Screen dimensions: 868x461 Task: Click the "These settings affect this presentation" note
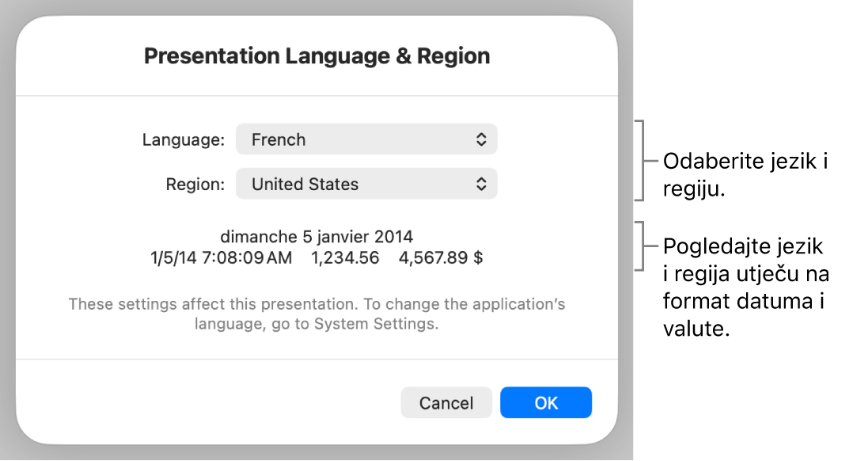[316, 304]
